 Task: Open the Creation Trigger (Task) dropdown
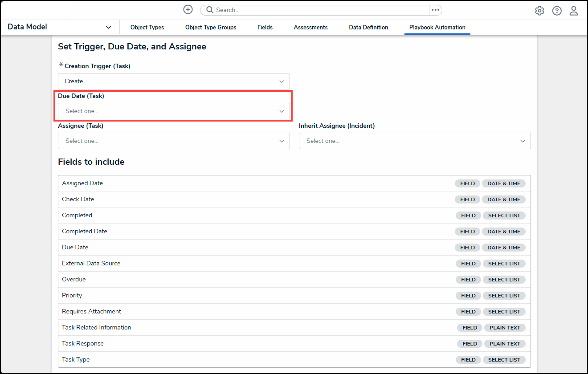tap(174, 81)
